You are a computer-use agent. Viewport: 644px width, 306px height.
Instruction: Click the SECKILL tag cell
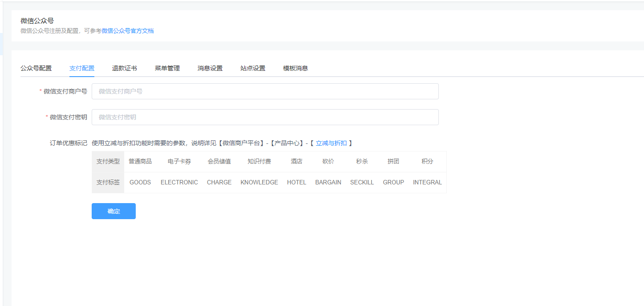(362, 182)
